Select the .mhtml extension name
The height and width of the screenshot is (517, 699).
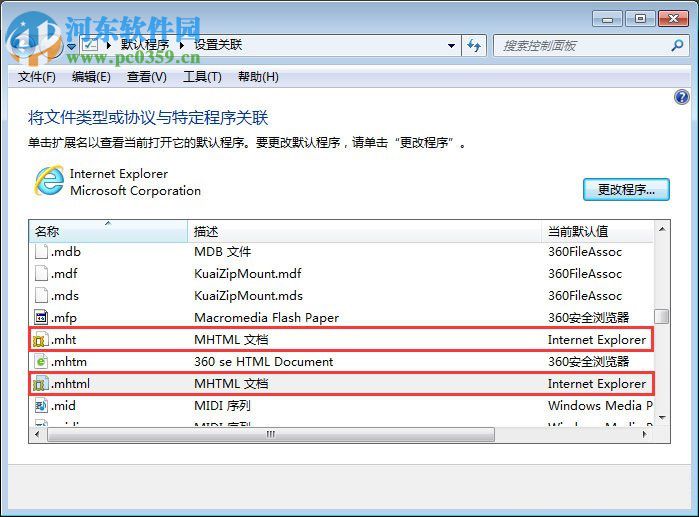coord(70,384)
